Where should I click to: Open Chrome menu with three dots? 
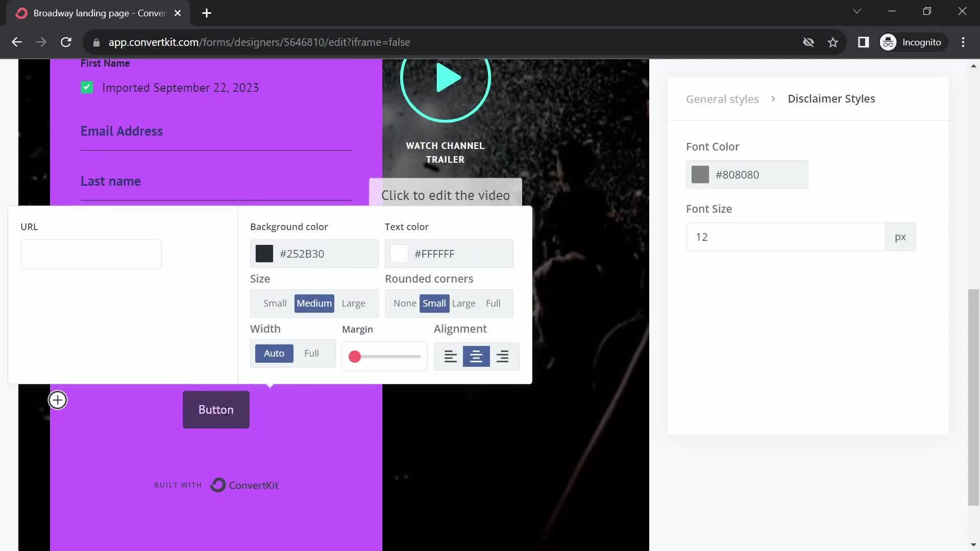(963, 42)
